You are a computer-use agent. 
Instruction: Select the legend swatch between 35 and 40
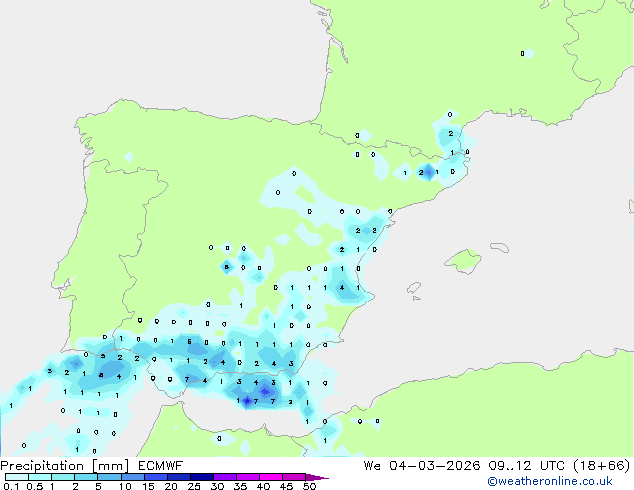point(248,477)
